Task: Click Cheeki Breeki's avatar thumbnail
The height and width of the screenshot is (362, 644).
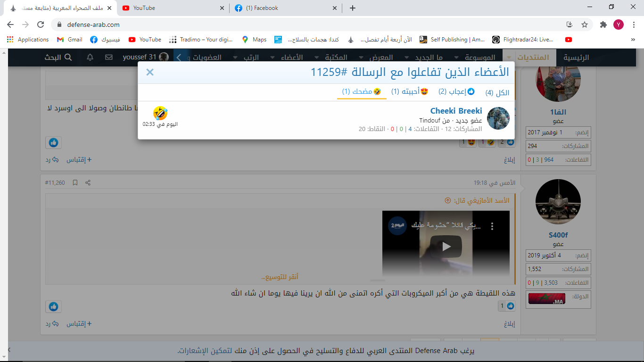Action: [x=498, y=118]
